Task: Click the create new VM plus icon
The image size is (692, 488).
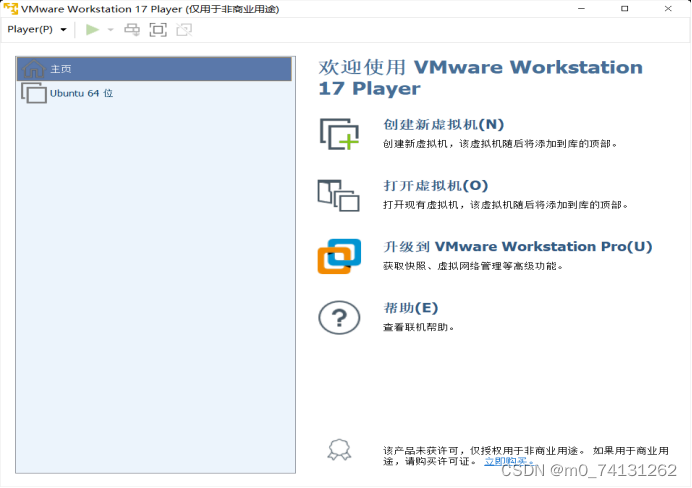Action: (339, 134)
